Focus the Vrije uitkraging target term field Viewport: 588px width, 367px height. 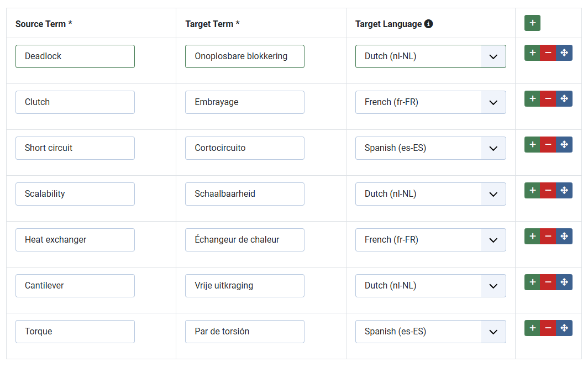click(x=245, y=286)
